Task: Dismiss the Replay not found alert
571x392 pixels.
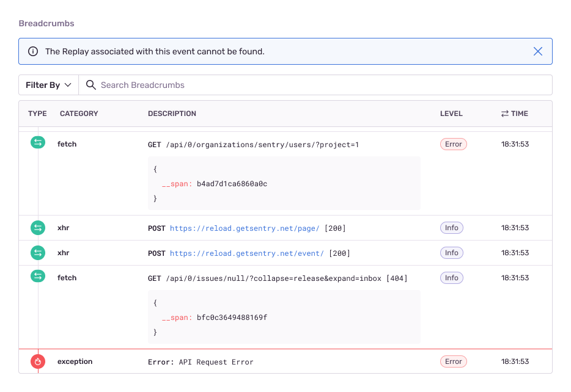Action: click(x=538, y=51)
